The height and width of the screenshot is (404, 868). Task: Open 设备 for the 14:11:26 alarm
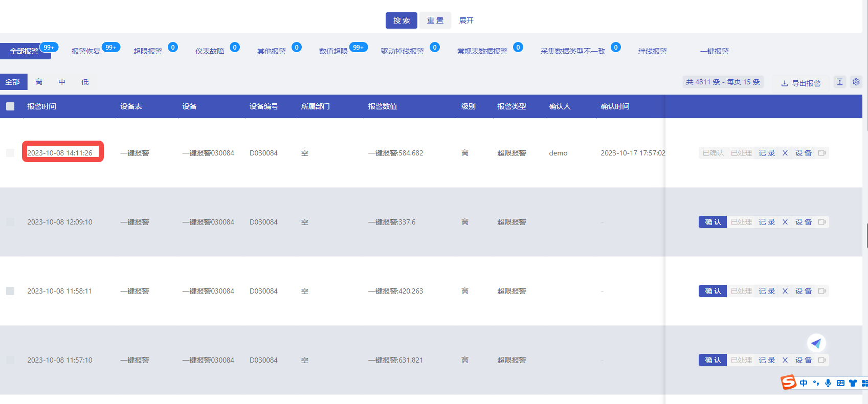pyautogui.click(x=804, y=153)
